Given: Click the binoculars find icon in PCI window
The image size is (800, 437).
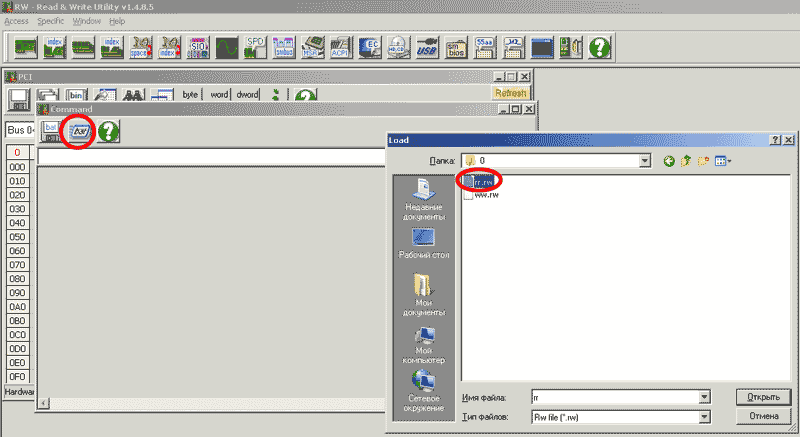Looking at the screenshot, I should (135, 96).
